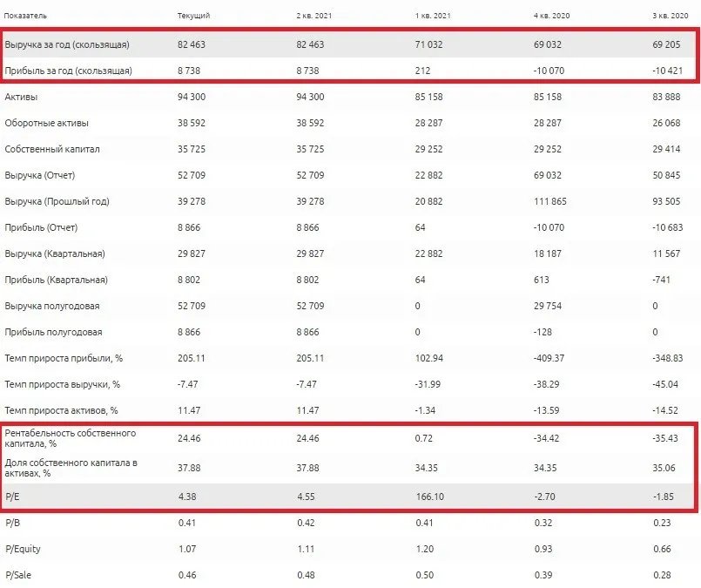
Task: Click the '1 кв. 2021' column header
Action: [x=433, y=16]
